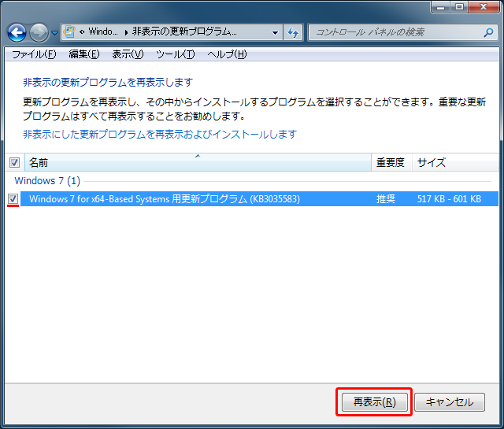The height and width of the screenshot is (429, 504).
Task: Click the Back navigation arrow button
Action: click(17, 32)
